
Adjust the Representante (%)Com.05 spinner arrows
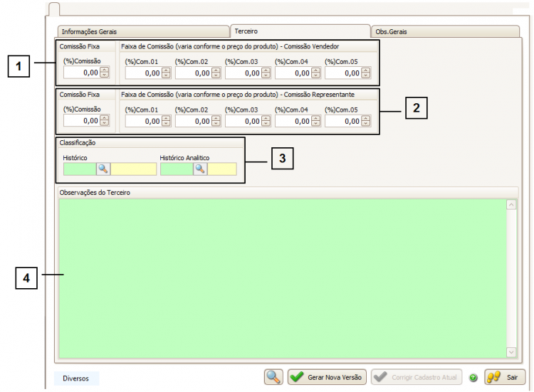(365, 121)
